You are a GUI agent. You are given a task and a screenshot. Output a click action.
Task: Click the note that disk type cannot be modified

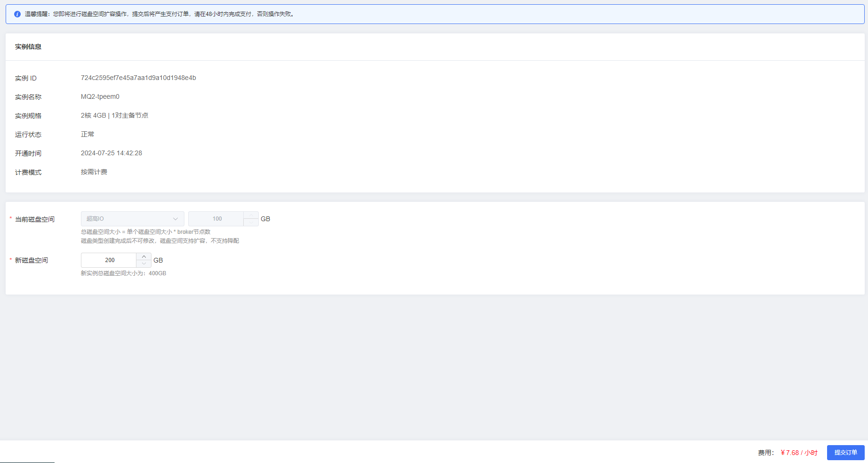pyautogui.click(x=160, y=241)
